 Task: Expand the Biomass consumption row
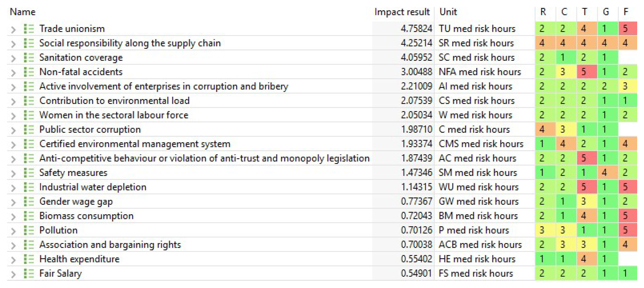[13, 216]
